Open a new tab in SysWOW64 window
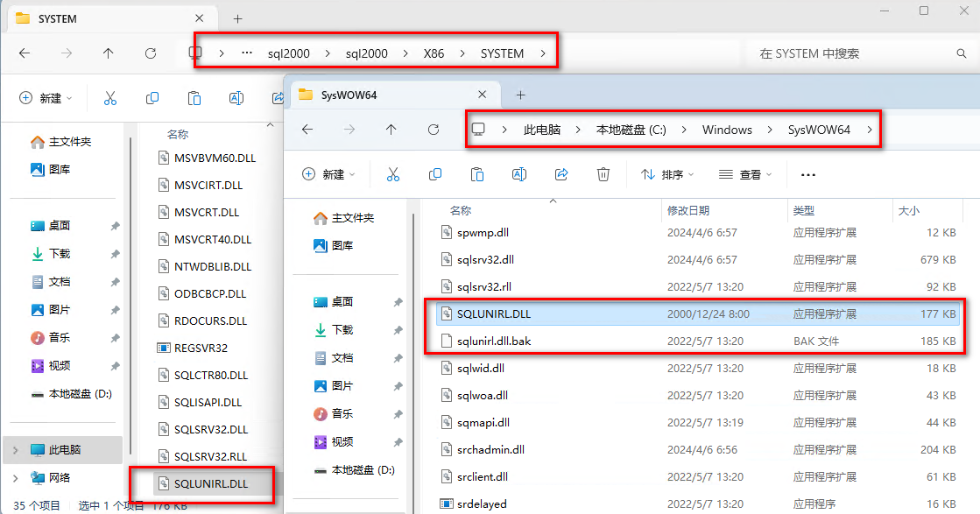Screen dimensions: 980x514 [x=520, y=95]
